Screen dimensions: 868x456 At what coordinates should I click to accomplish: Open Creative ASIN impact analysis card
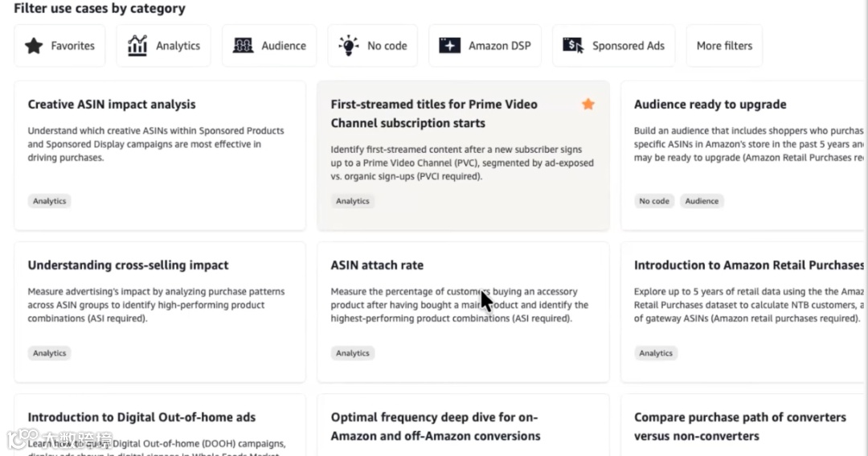[112, 105]
